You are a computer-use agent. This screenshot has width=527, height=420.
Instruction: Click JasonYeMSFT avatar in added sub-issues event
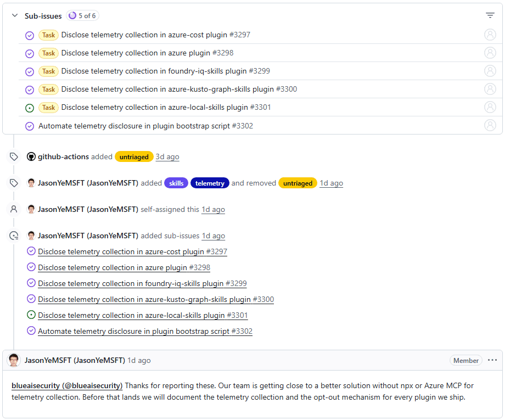tap(31, 236)
